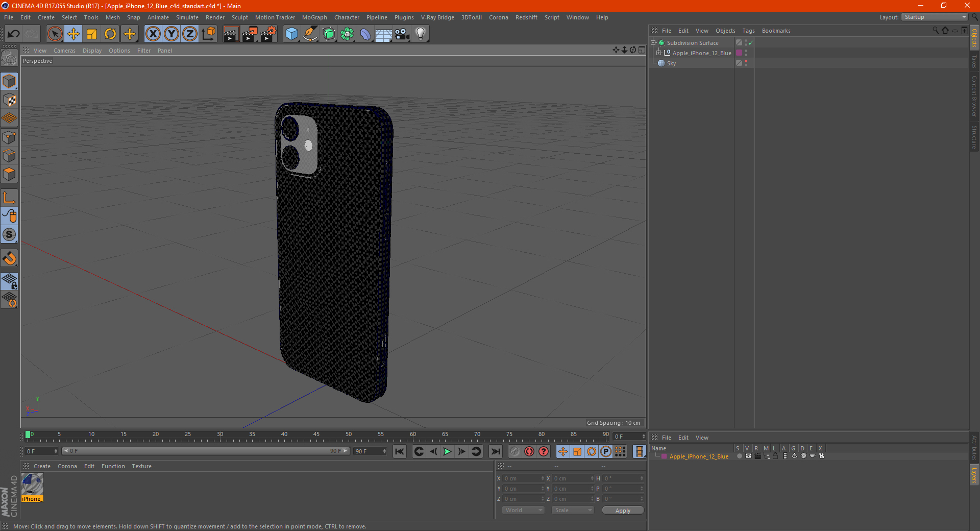Image resolution: width=980 pixels, height=531 pixels.
Task: Toggle Subdivision Surface enable checkmark
Action: pos(751,43)
